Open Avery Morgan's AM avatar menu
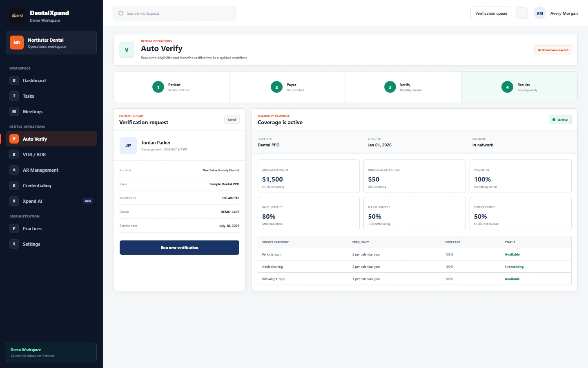588x368 pixels. click(540, 13)
